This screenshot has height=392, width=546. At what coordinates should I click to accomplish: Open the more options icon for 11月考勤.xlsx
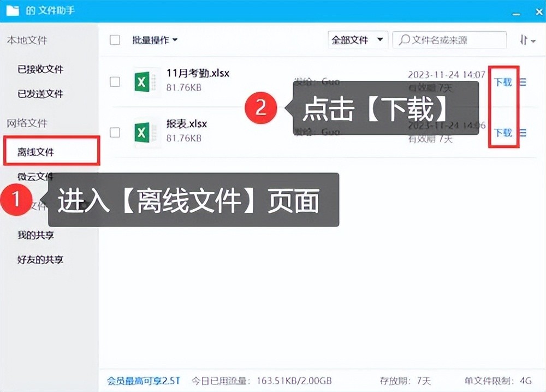[523, 82]
